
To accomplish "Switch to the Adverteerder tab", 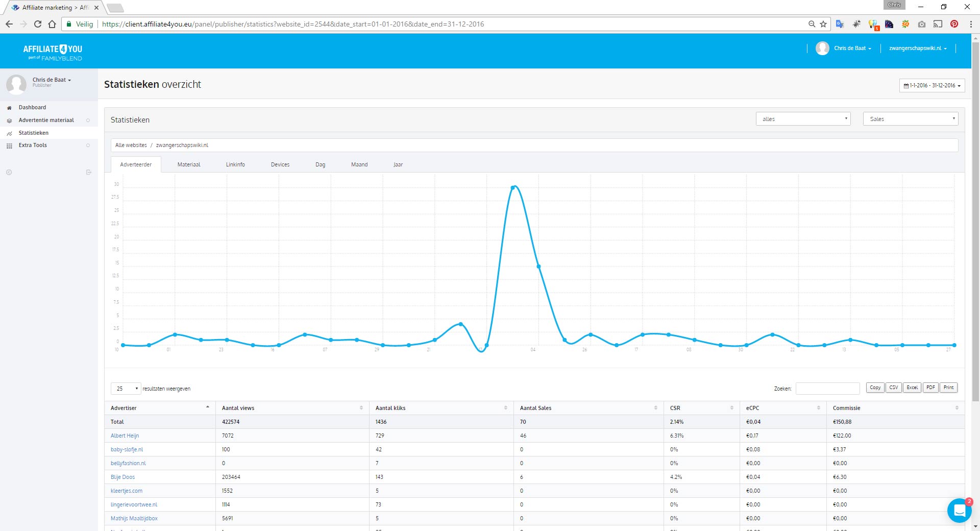I will pyautogui.click(x=136, y=164).
